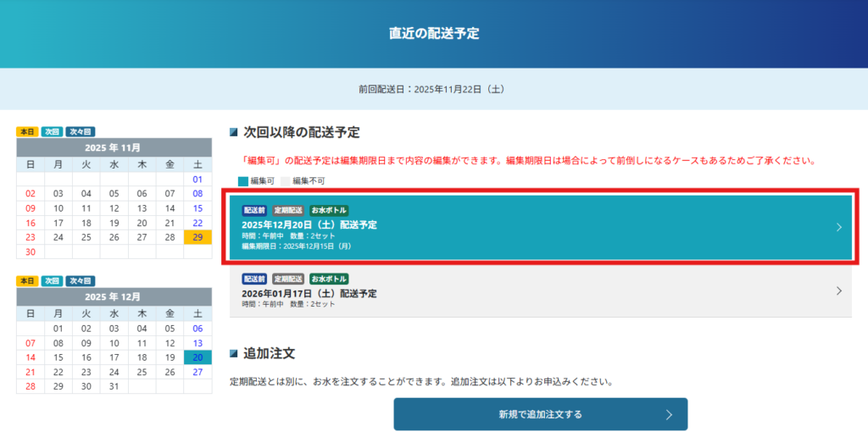Click the 2025年12月 calendar header
The height and width of the screenshot is (437, 868).
click(114, 297)
